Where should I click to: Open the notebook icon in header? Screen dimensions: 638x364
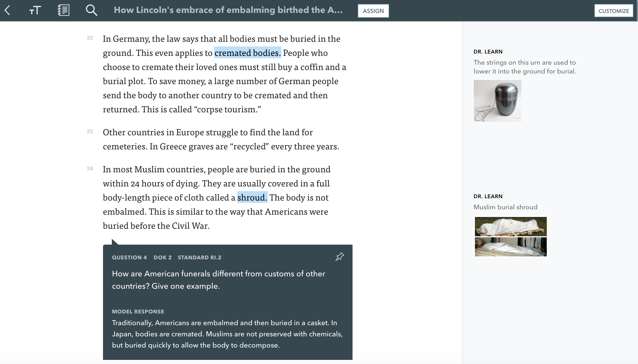pos(64,10)
